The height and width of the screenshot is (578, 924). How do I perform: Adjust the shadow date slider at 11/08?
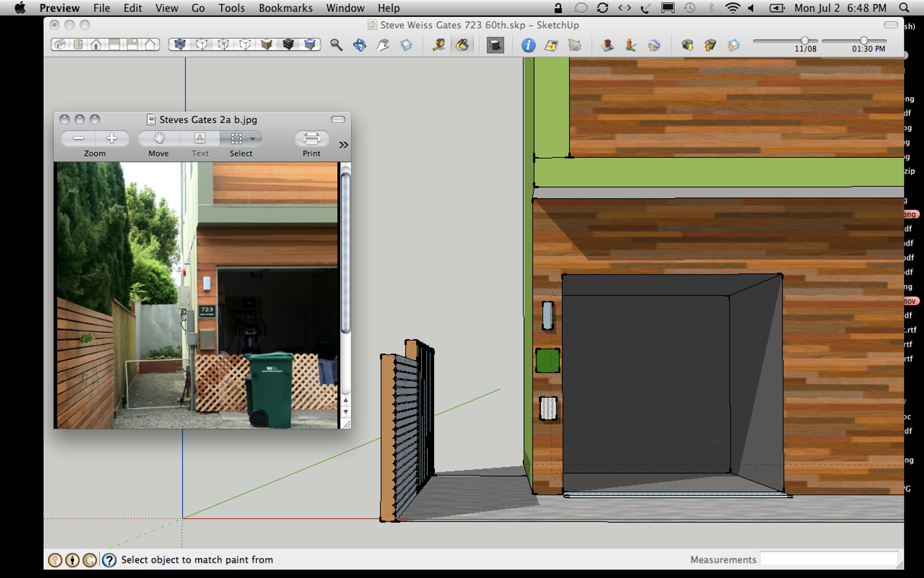coord(804,40)
